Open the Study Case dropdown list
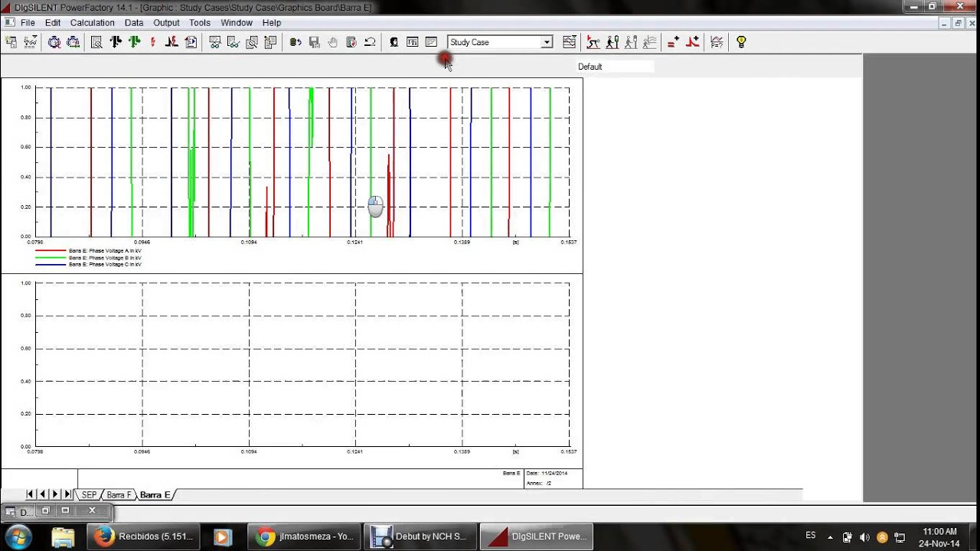980x551 pixels. (547, 42)
